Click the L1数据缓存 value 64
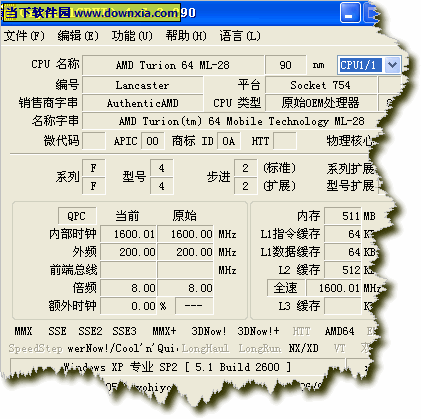The width and height of the screenshot is (421, 419). tap(343, 252)
